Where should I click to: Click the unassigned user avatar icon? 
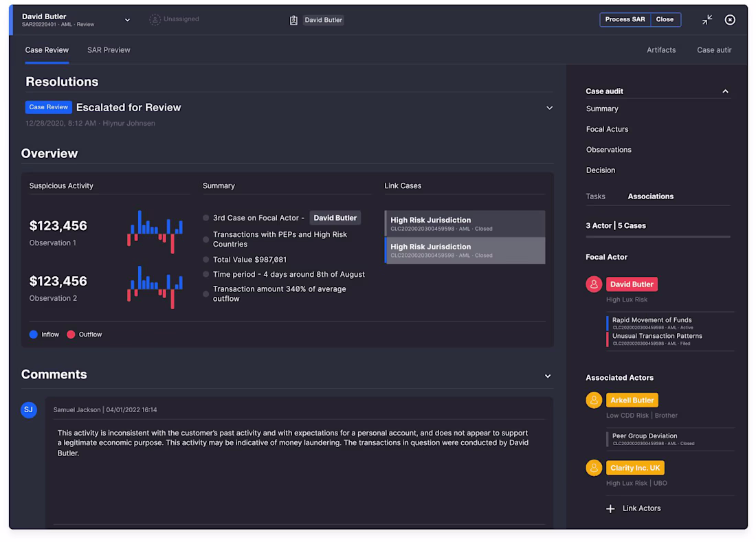click(x=155, y=19)
